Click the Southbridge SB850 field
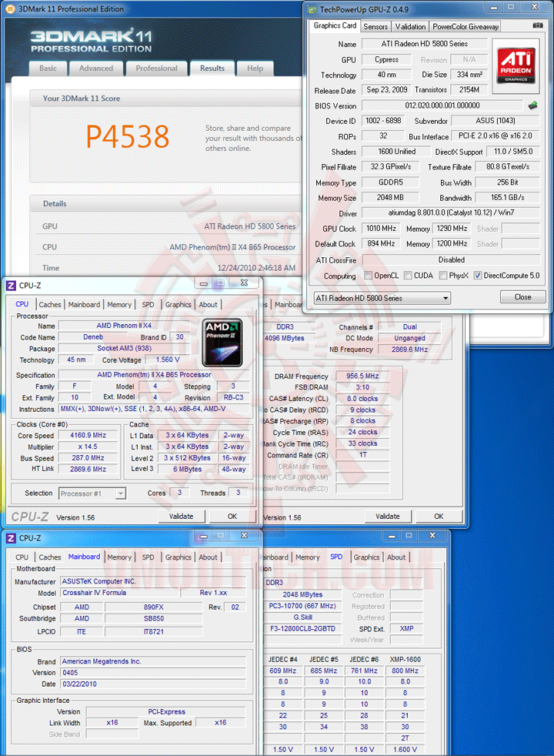 (x=154, y=619)
